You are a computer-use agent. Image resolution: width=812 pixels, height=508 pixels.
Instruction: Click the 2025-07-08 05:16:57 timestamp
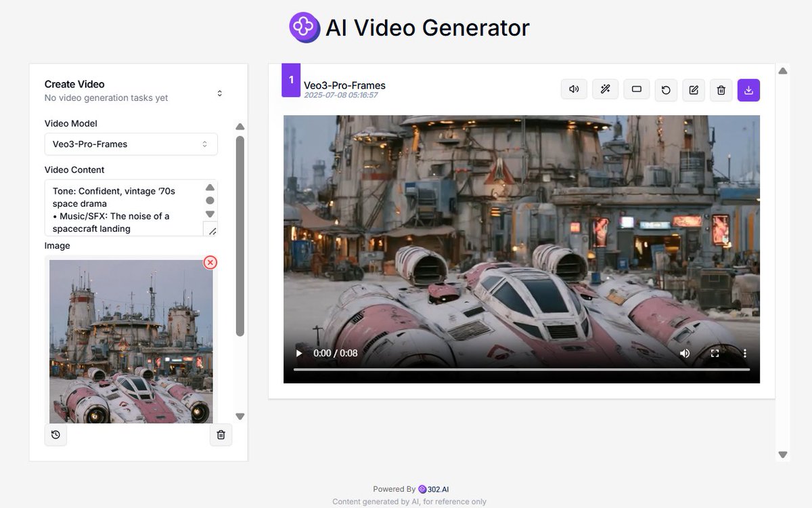tap(340, 96)
